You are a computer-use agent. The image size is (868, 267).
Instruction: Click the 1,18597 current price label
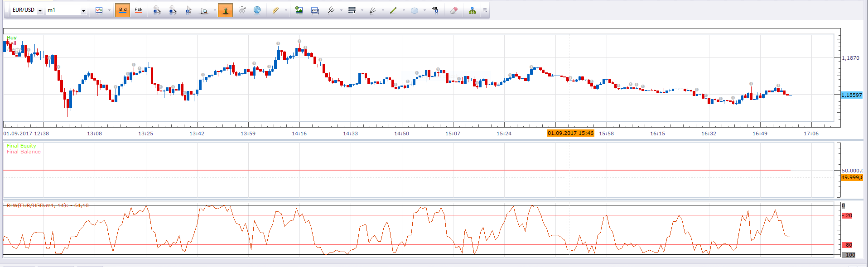[852, 95]
